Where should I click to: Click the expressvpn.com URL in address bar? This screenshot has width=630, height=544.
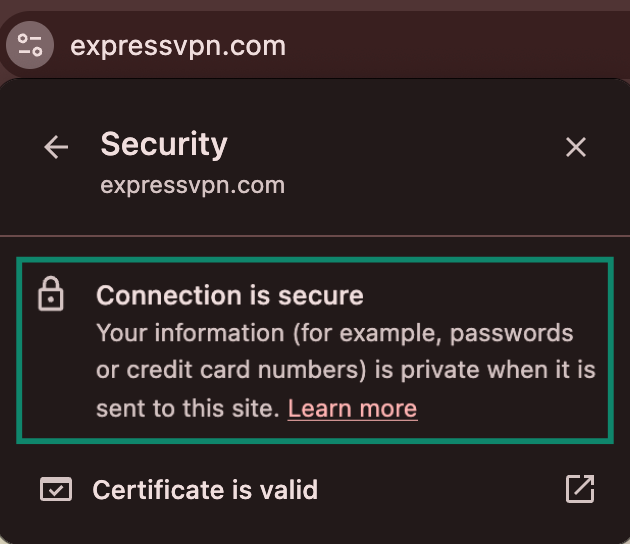178,46
